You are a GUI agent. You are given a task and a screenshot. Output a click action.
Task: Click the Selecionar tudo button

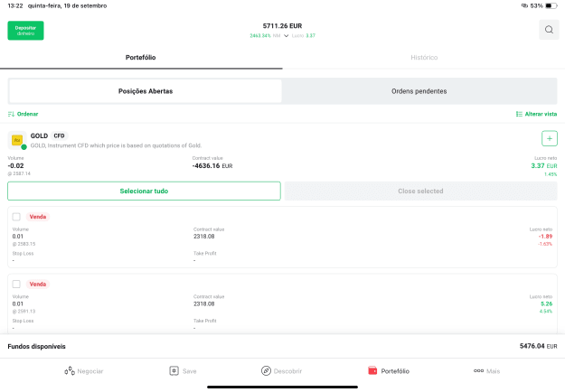coord(144,191)
